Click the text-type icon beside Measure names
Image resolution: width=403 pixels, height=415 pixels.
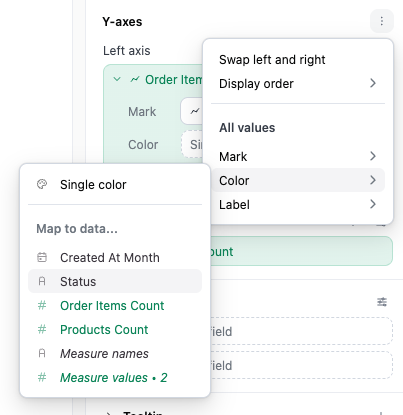(x=42, y=353)
